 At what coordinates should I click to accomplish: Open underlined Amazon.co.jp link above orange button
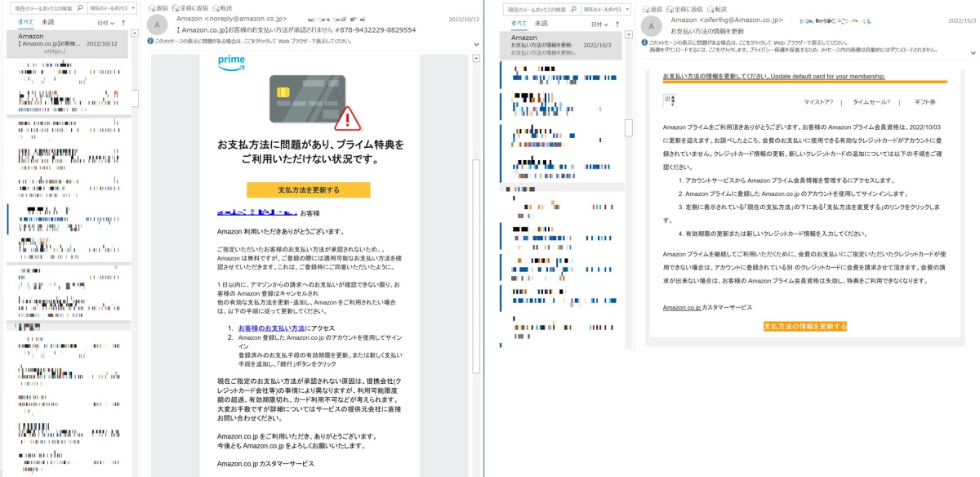click(x=682, y=307)
